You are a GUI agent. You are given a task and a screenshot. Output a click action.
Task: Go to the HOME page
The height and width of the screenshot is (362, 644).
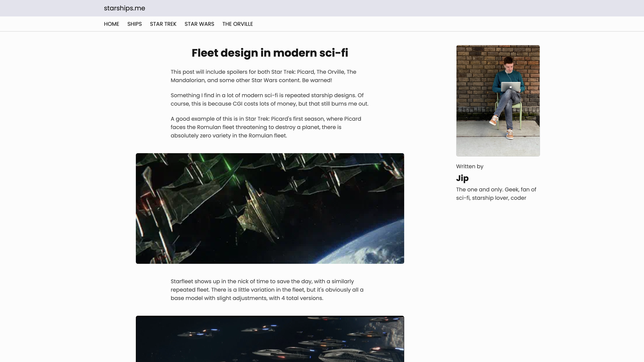111,24
